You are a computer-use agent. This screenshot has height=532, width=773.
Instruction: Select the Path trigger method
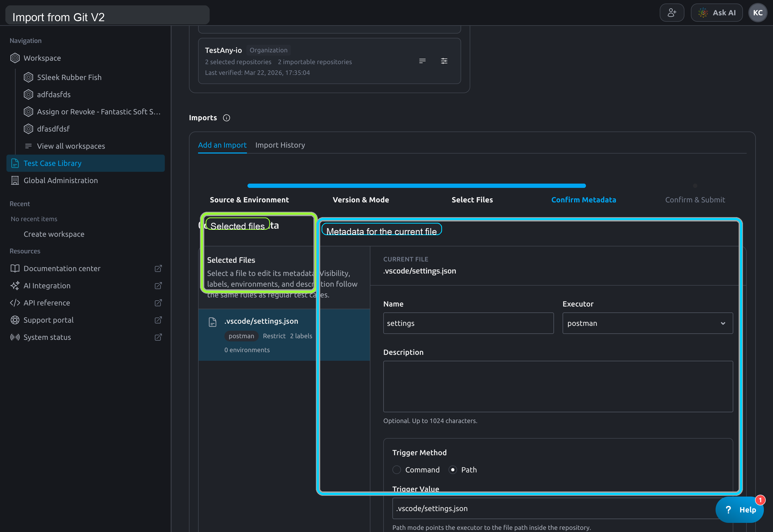pyautogui.click(x=452, y=470)
